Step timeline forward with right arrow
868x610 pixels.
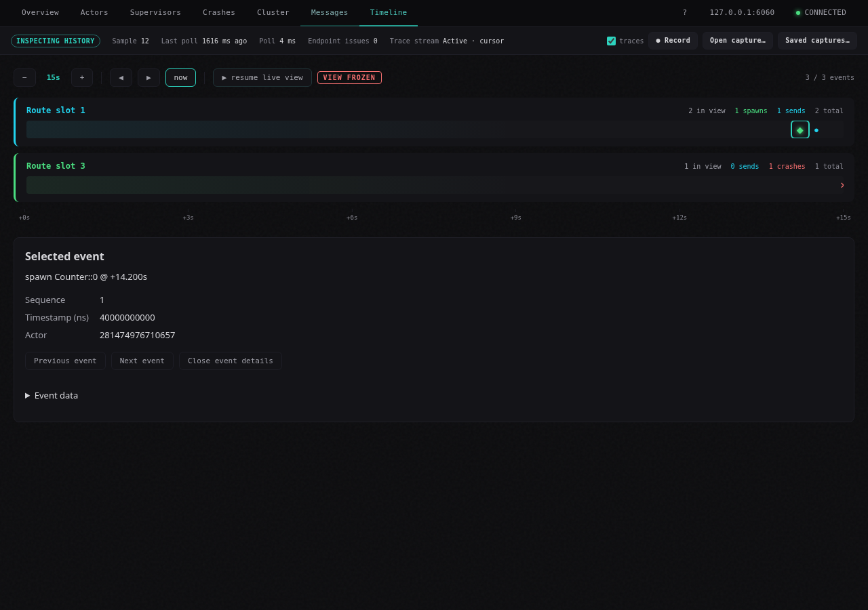pos(149,77)
